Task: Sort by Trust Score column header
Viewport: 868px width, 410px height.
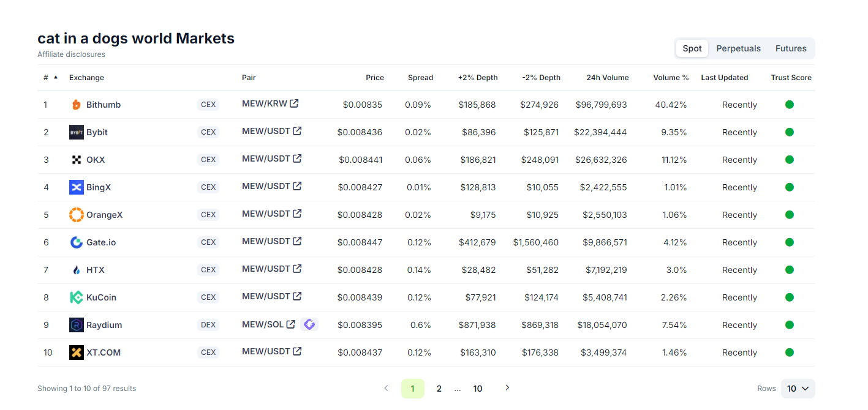Action: (x=791, y=78)
